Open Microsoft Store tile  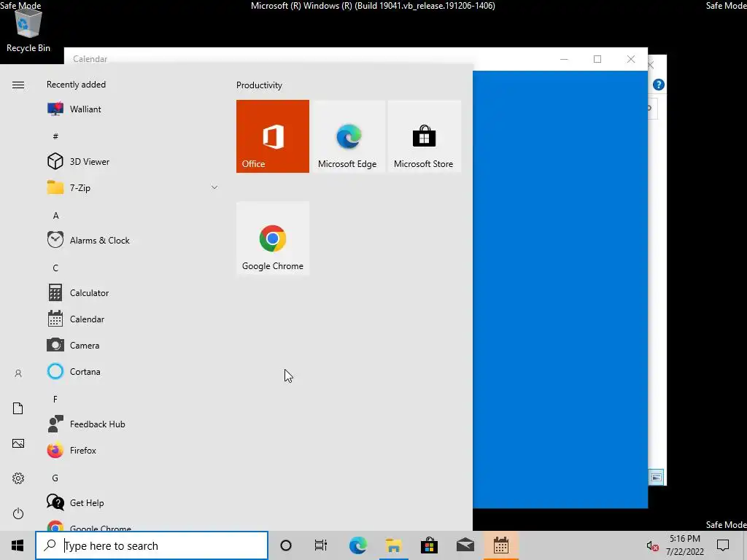[424, 136]
